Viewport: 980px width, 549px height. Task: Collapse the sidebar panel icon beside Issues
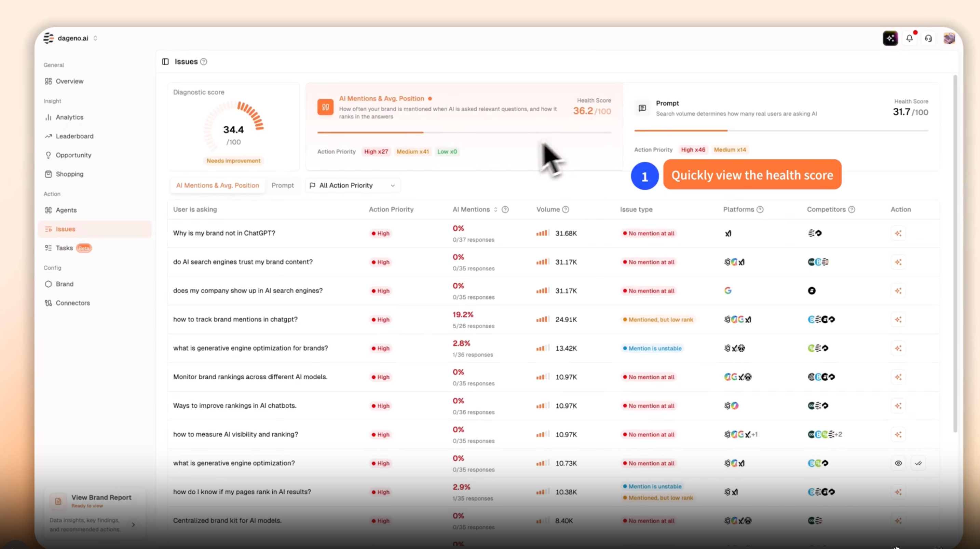pyautogui.click(x=165, y=61)
